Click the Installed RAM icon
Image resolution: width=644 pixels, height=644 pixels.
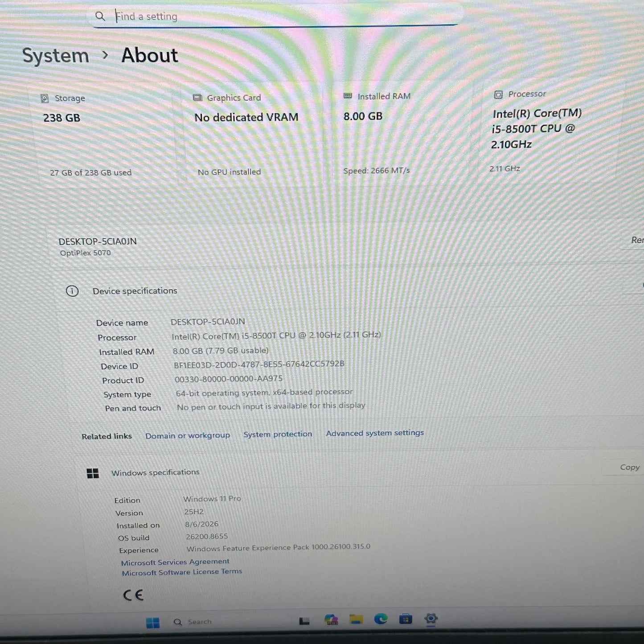pos(348,96)
